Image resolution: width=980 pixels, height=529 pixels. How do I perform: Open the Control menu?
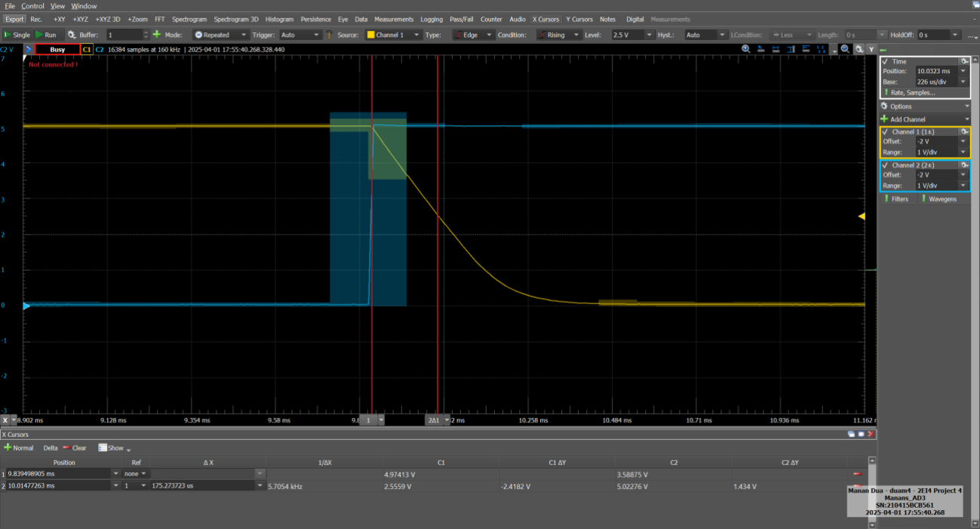(32, 5)
